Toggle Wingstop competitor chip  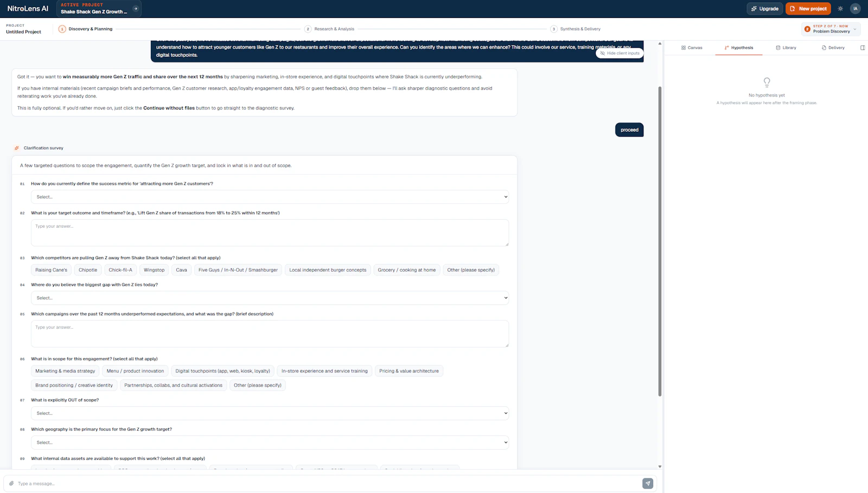click(154, 270)
